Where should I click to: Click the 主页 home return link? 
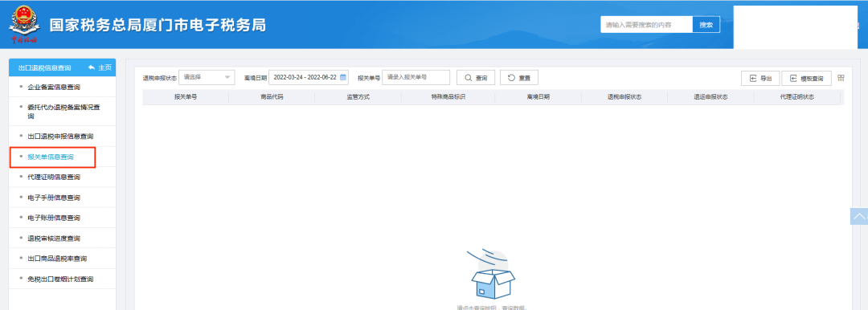coord(100,67)
